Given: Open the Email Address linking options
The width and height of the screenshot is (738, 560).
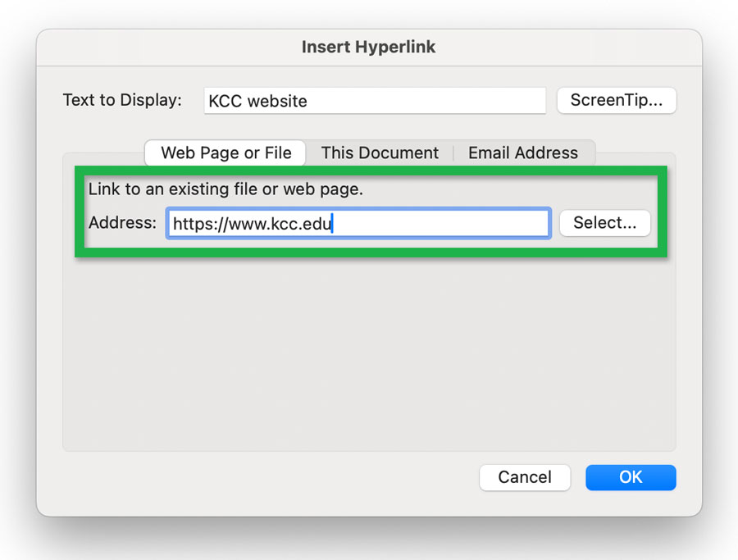Looking at the screenshot, I should 523,153.
